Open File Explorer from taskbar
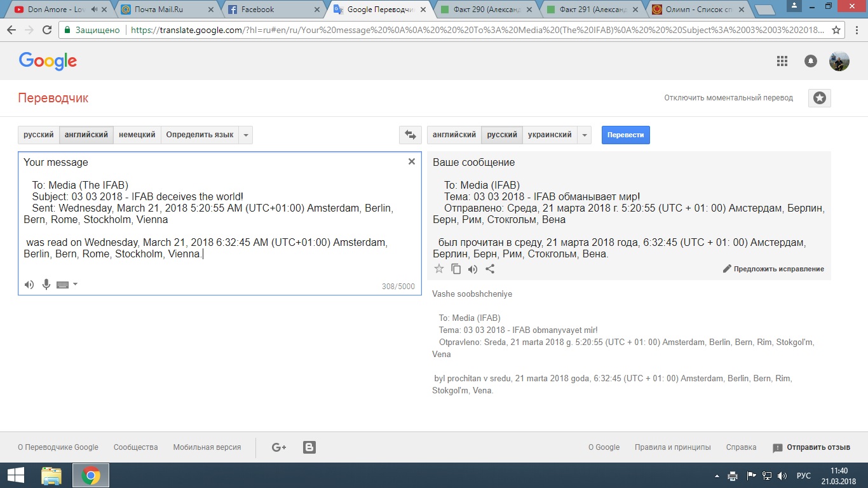 point(52,475)
